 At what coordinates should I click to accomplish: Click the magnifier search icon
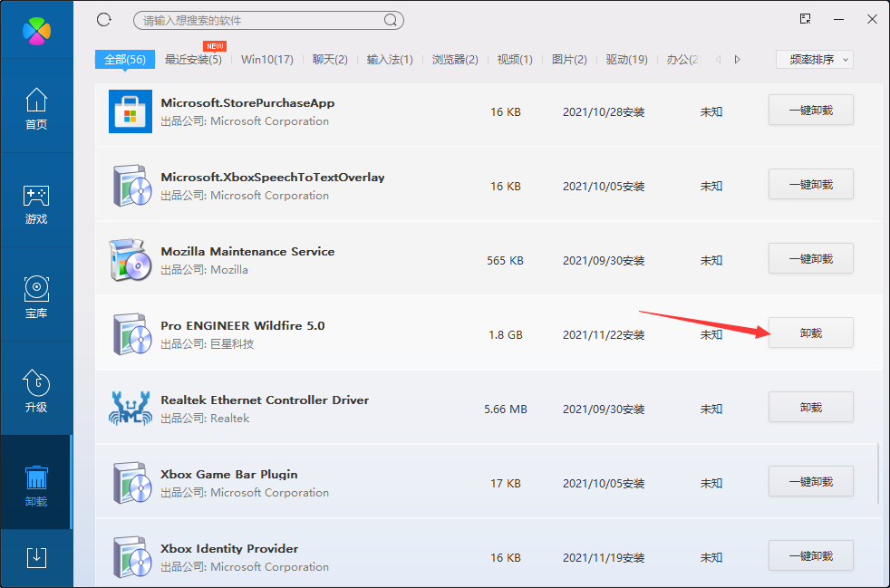point(391,20)
